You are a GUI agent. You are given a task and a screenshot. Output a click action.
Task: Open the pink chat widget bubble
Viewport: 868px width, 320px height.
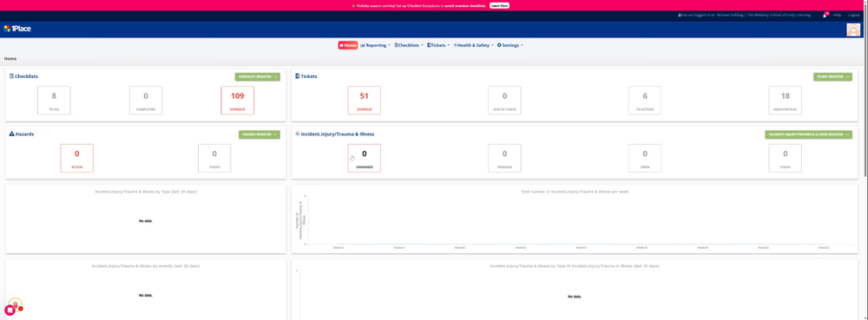tap(10, 310)
